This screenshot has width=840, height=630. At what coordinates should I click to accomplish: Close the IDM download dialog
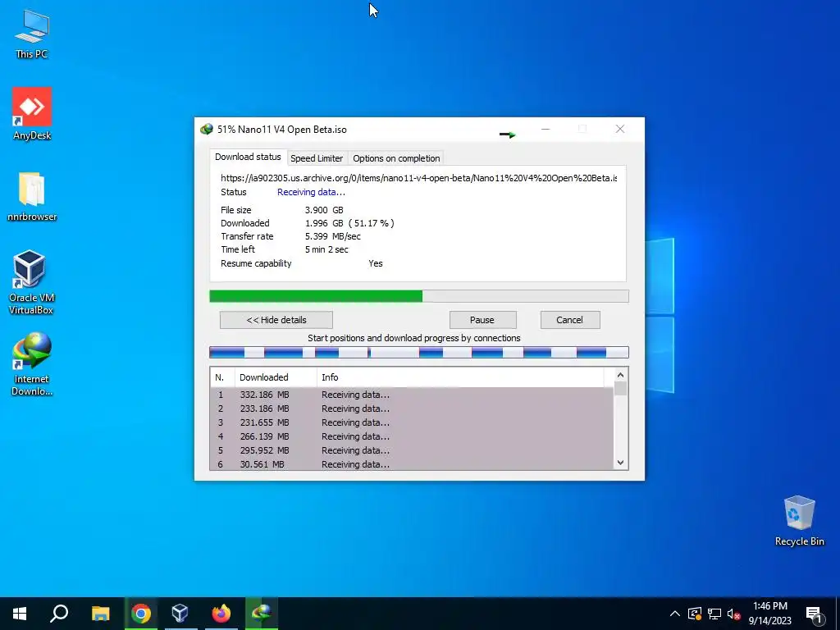[x=620, y=129]
